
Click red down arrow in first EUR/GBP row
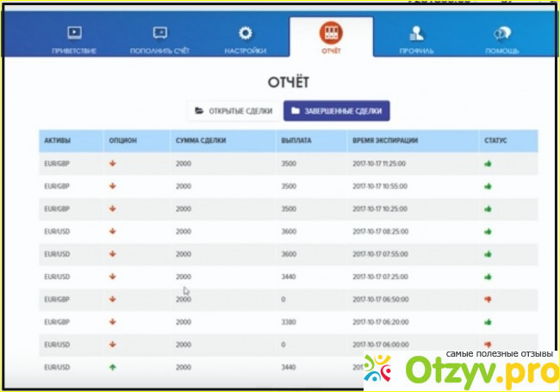point(112,163)
